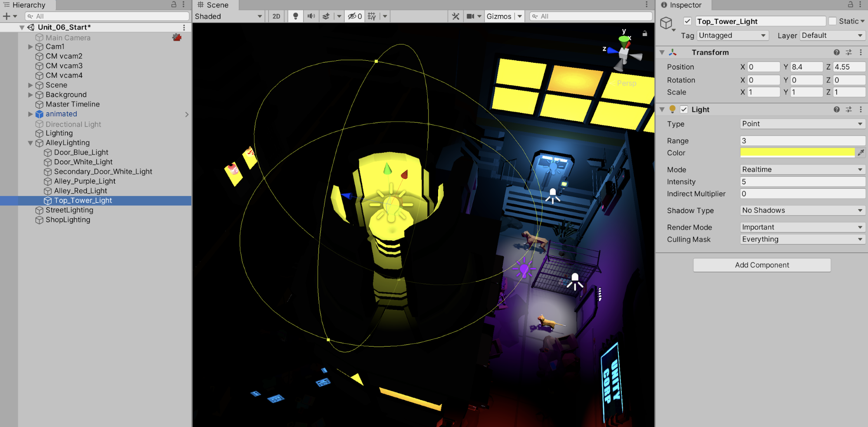Toggle the Light component enabled checkbox
This screenshot has height=427, width=868.
[x=684, y=109]
